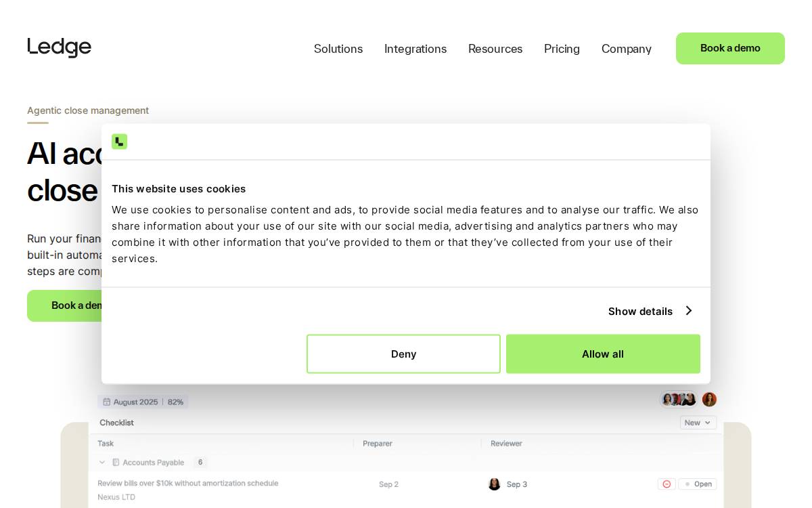
Task: Collapse the Accounts Payable group
Action: point(102,463)
